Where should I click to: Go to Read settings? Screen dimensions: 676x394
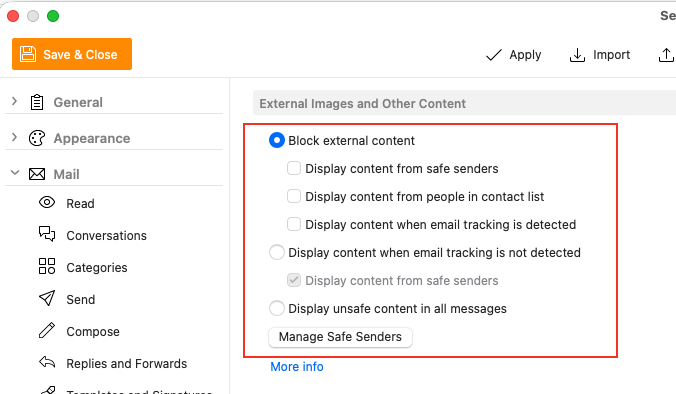point(80,203)
